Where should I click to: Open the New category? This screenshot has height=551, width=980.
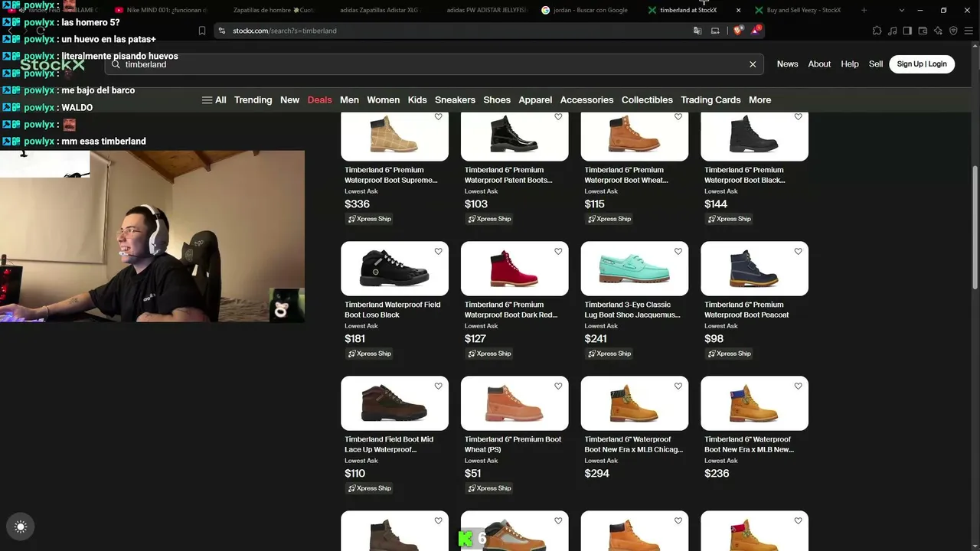point(289,100)
